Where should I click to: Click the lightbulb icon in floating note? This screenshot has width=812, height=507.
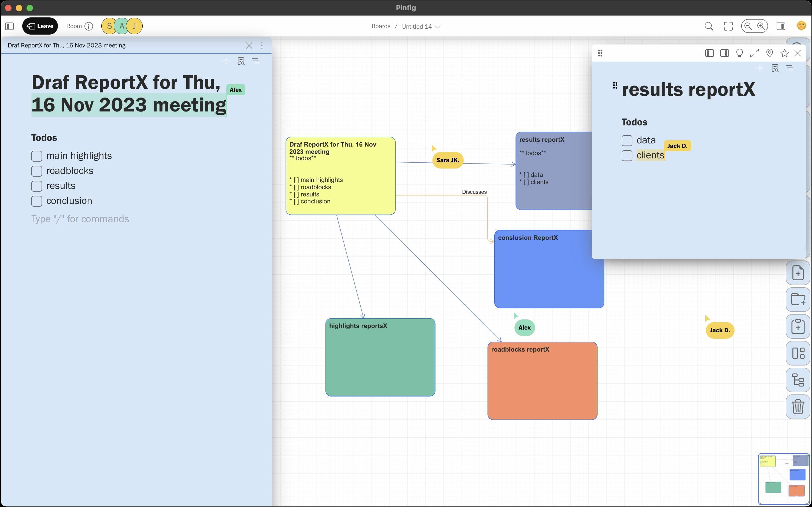pos(740,53)
